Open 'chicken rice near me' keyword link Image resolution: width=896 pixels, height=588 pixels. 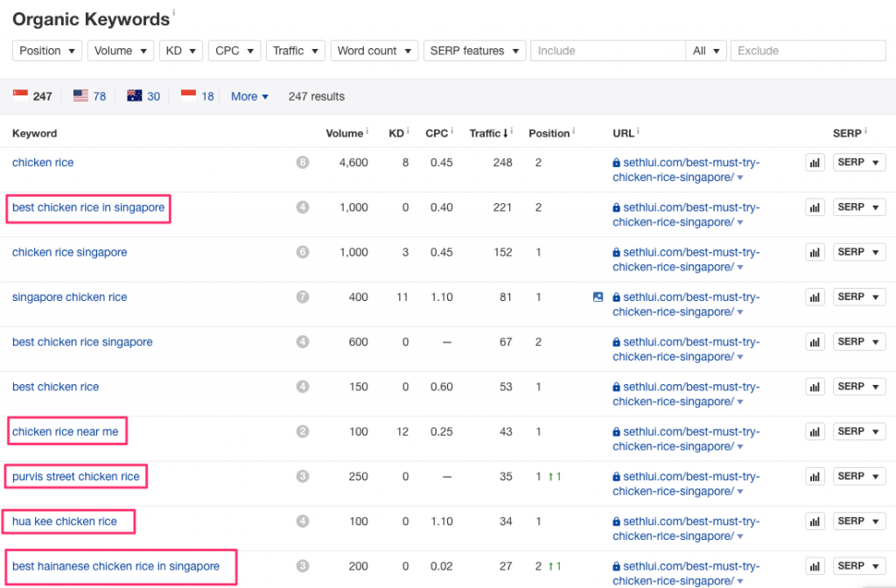tap(65, 431)
